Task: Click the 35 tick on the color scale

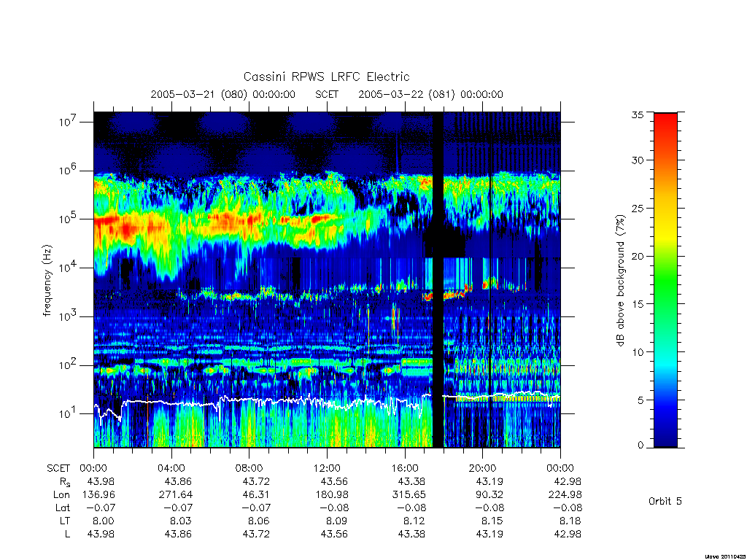Action: (638, 114)
